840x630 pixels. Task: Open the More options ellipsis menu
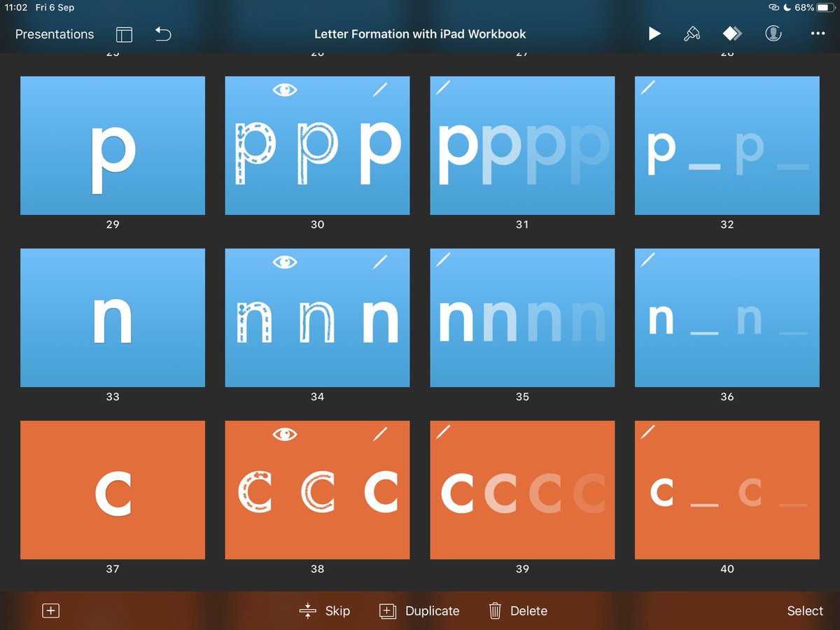tap(818, 34)
